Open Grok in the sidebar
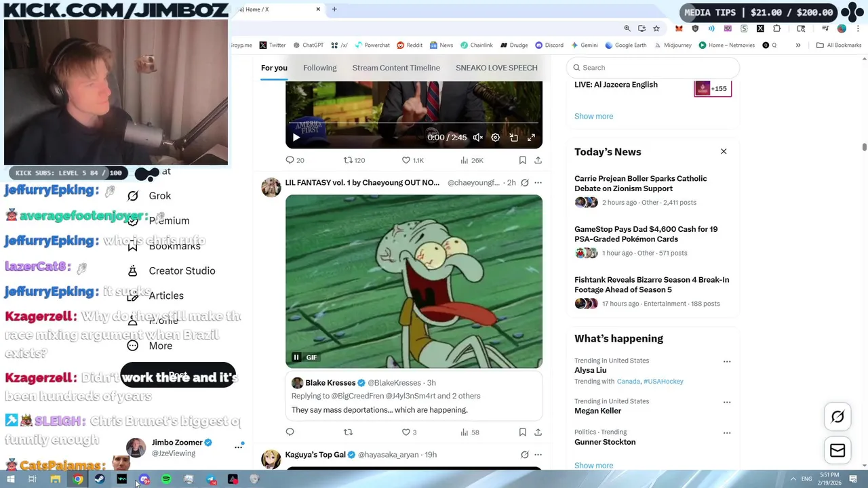Viewport: 868px width, 488px height. 150,196
